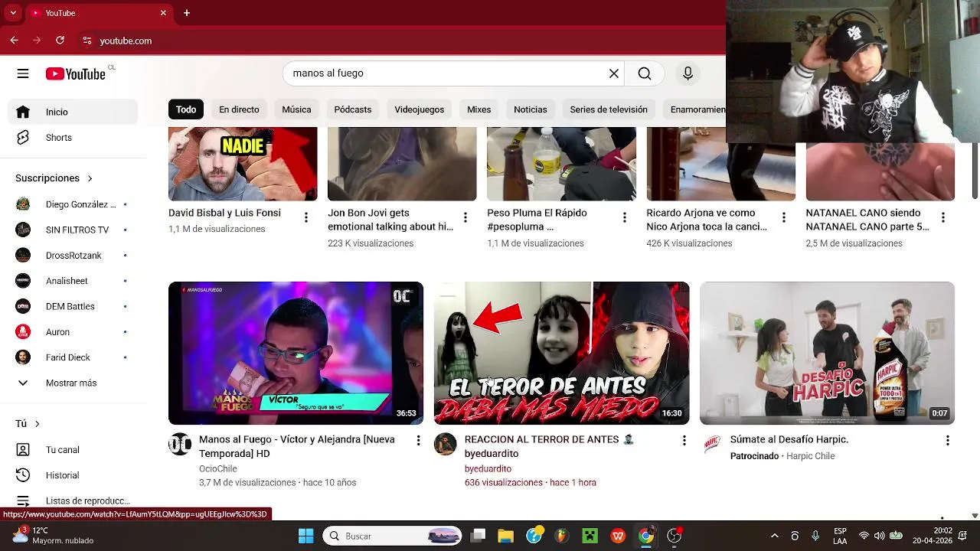Open options for Peso Pluma short
Image resolution: width=980 pixels, height=551 pixels.
[x=624, y=218]
